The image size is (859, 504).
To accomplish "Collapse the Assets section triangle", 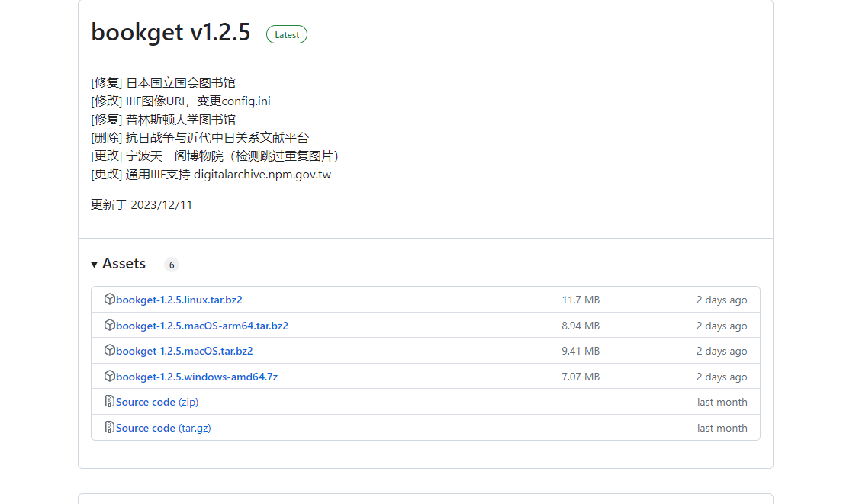I will 95,265.
